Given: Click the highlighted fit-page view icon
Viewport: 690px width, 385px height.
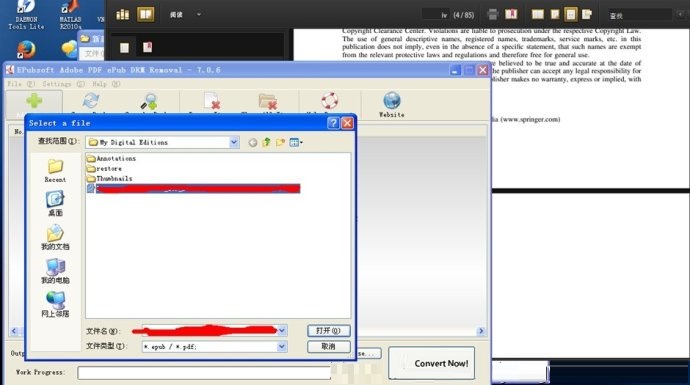Looking at the screenshot, I should point(571,15).
